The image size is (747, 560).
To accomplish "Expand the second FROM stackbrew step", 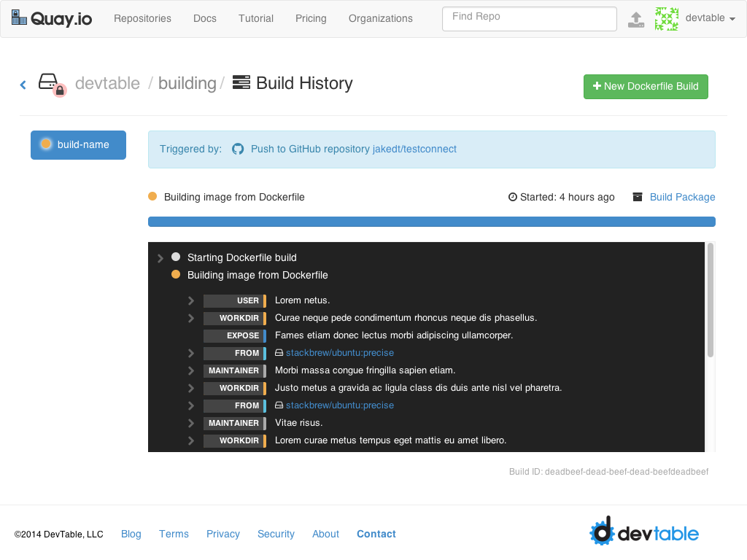I will tap(191, 405).
